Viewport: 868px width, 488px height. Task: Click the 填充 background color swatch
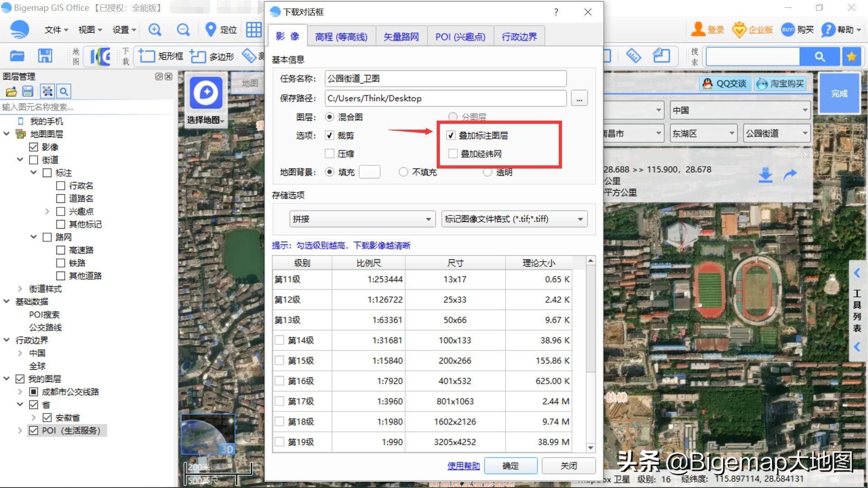pyautogui.click(x=369, y=172)
